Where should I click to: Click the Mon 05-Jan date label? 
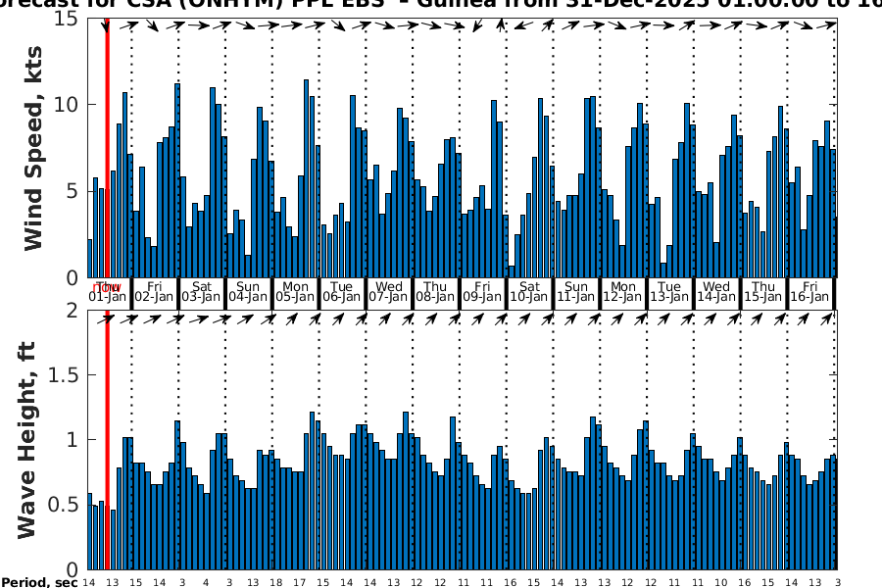point(295,292)
